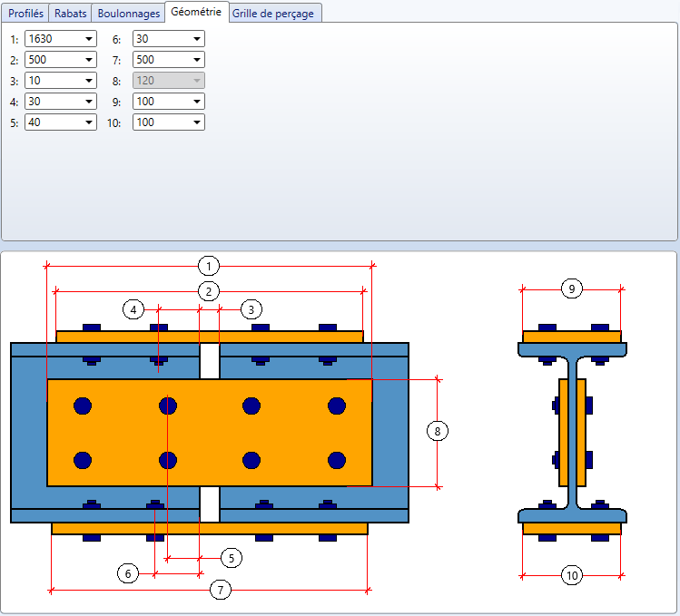Click dimension marker 5 in diagram

tap(232, 558)
